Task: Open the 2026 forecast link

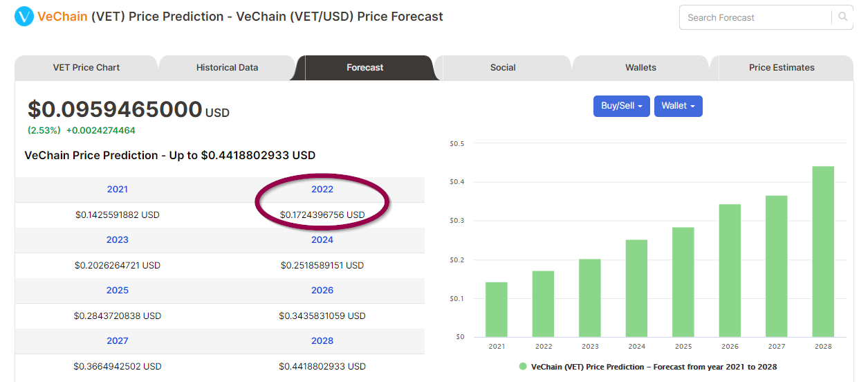Action: [x=322, y=290]
